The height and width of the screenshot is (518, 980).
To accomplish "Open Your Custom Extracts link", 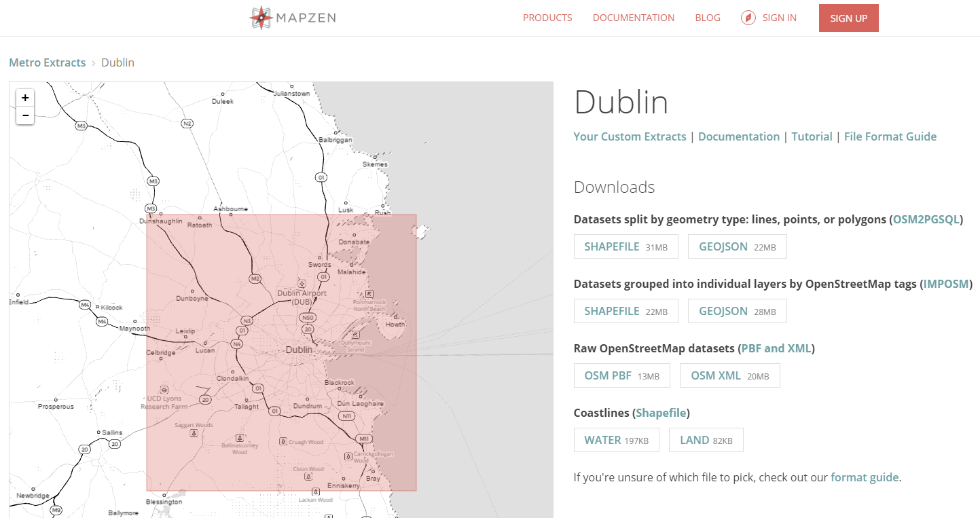I will 630,136.
